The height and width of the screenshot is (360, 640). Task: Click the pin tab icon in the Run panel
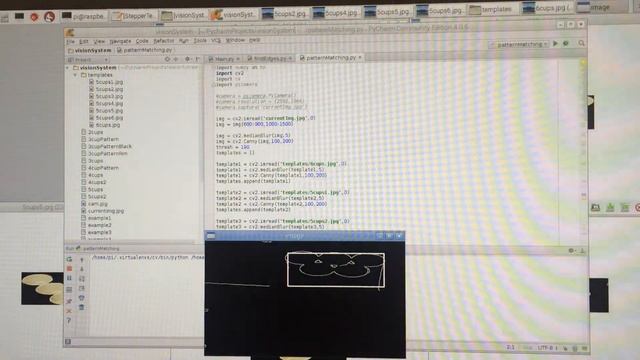(69, 301)
